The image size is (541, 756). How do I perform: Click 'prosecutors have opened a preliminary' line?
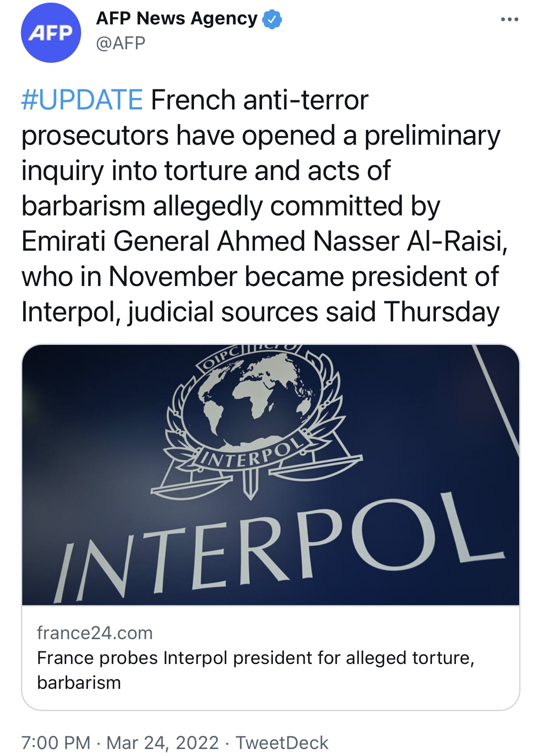click(x=261, y=136)
